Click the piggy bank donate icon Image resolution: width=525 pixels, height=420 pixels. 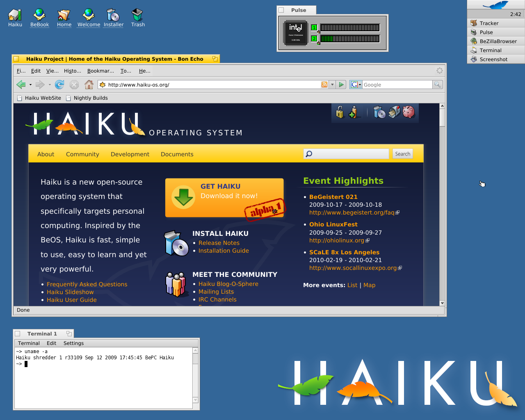coord(409,112)
